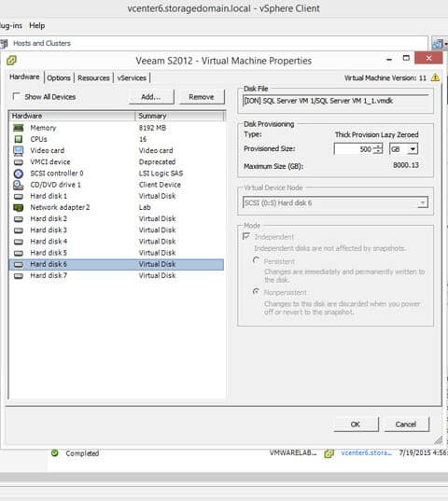Viewport: 448px width, 501px height.
Task: Click the VM version warning triangle icon
Action: 435,77
